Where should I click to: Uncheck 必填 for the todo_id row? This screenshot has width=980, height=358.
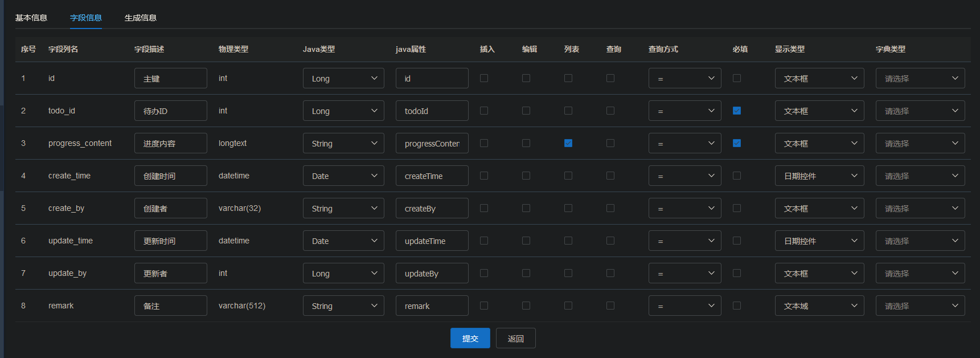(x=736, y=111)
